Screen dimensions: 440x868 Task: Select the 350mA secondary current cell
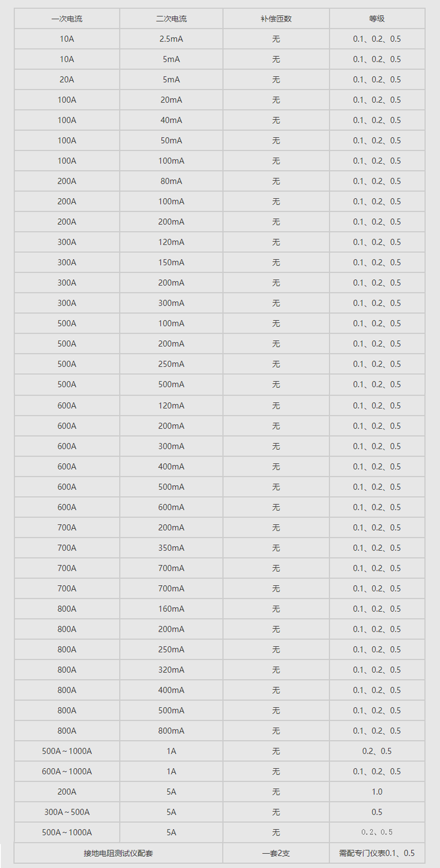(171, 548)
